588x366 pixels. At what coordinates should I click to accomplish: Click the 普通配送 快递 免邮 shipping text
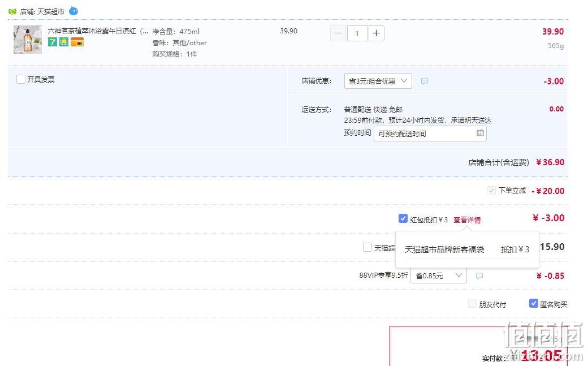coord(373,110)
